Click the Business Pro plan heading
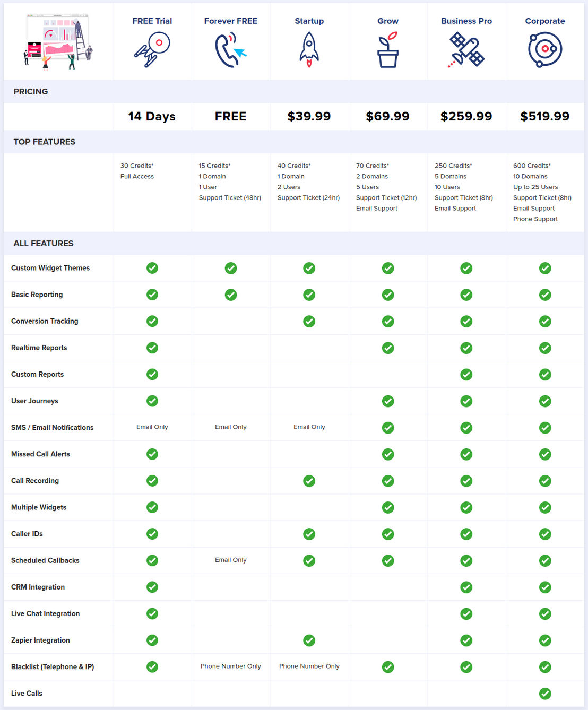Screen dimensions: 588x710 (466, 21)
